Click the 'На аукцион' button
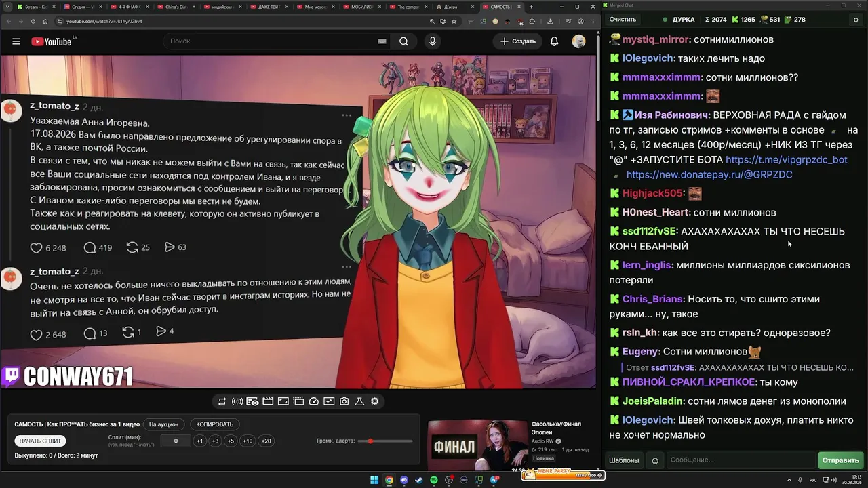Screen dimensions: 868x488 click(x=163, y=424)
